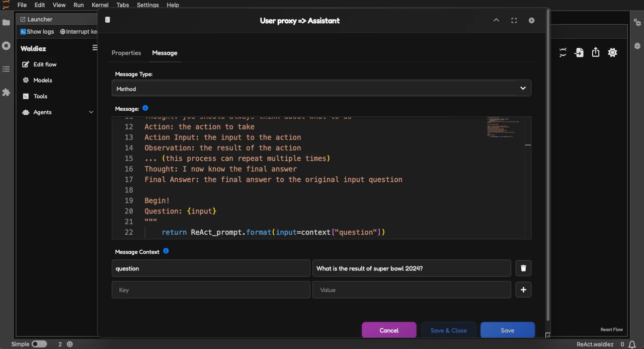Toggle the Simple mode switch

39,344
